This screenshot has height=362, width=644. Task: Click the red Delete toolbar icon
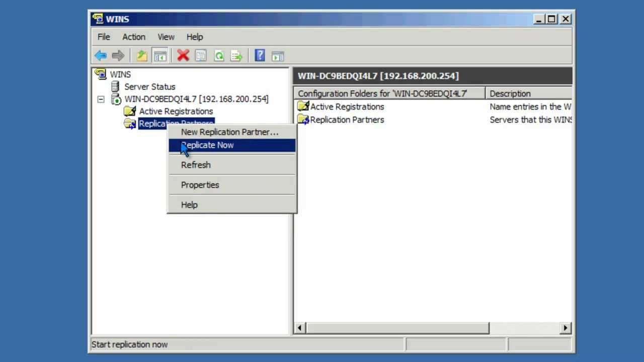tap(183, 56)
